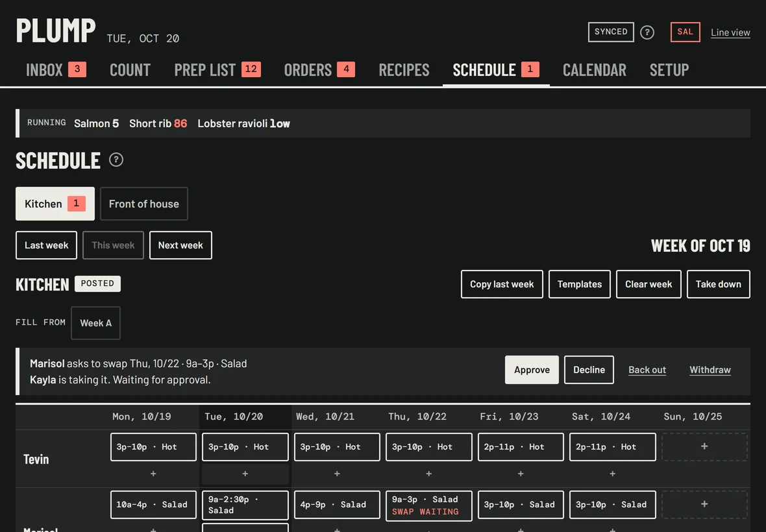
Task: Add another Friday shift below Tevin's Hot shift
Action: coord(521,474)
